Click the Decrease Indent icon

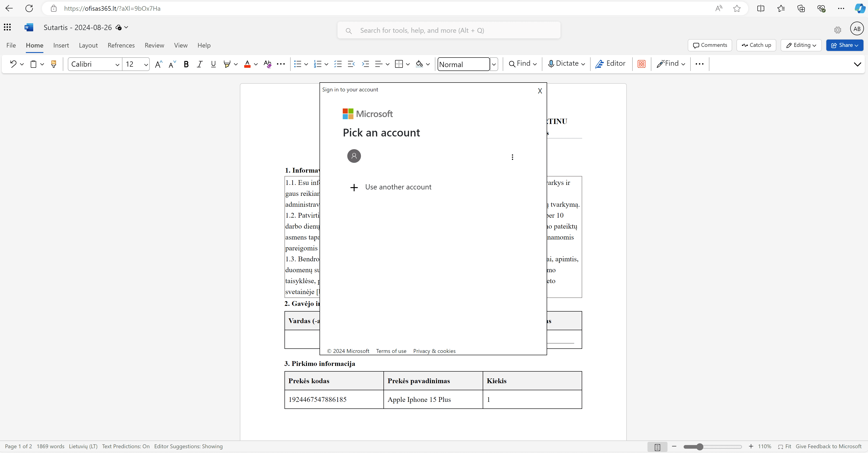click(x=351, y=64)
